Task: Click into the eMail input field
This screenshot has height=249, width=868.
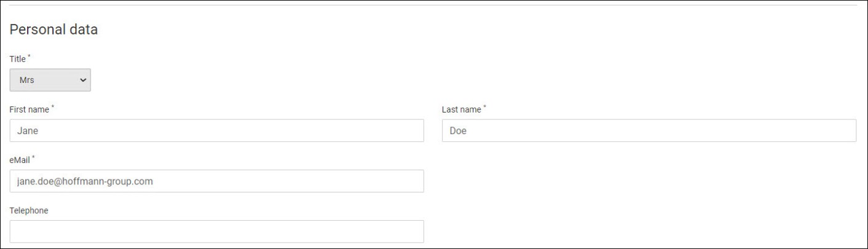Action: click(217, 181)
